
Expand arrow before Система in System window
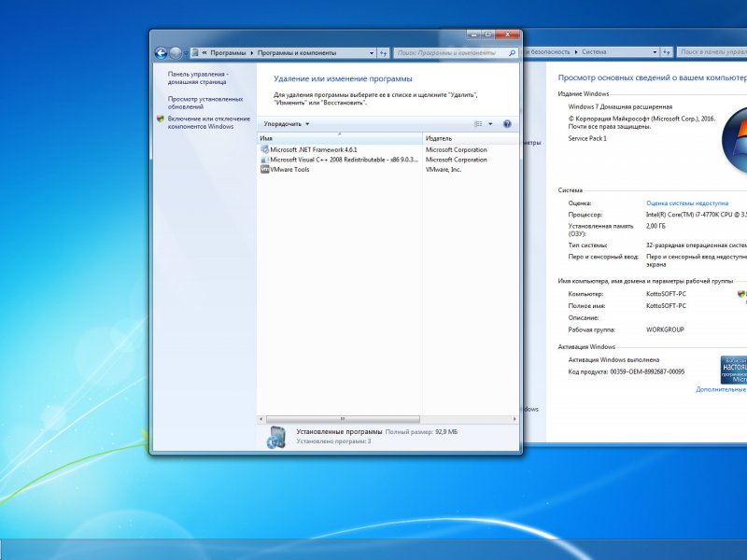[x=576, y=52]
